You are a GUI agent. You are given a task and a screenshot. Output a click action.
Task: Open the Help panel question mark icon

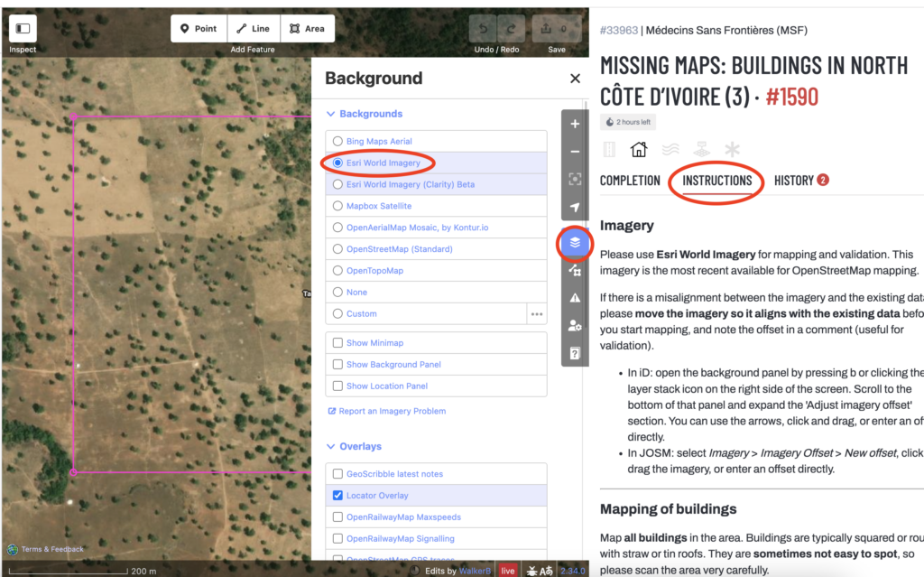pos(575,353)
